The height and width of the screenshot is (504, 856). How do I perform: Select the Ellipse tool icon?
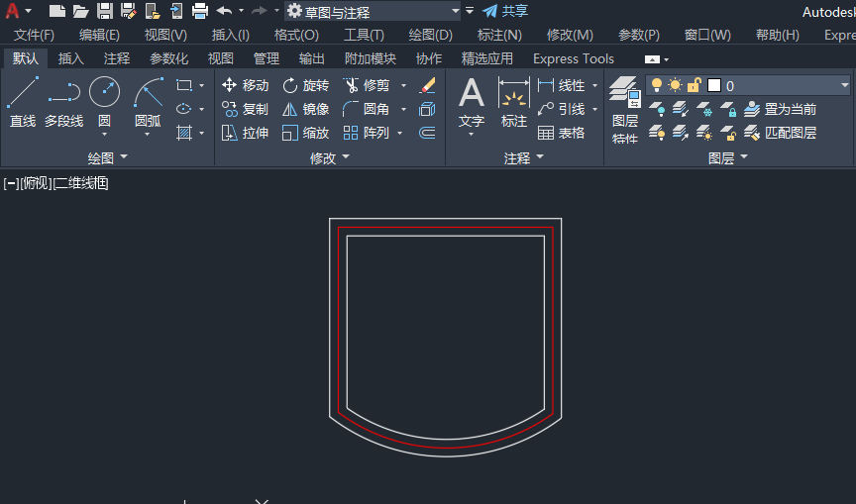pyautogui.click(x=184, y=109)
